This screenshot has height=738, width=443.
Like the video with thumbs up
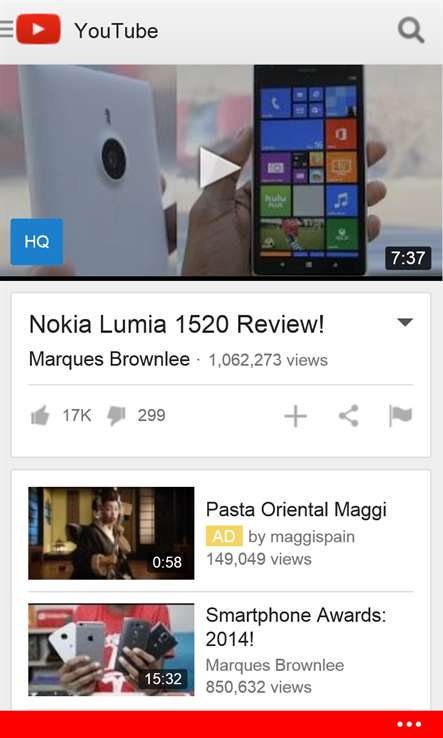coord(40,416)
